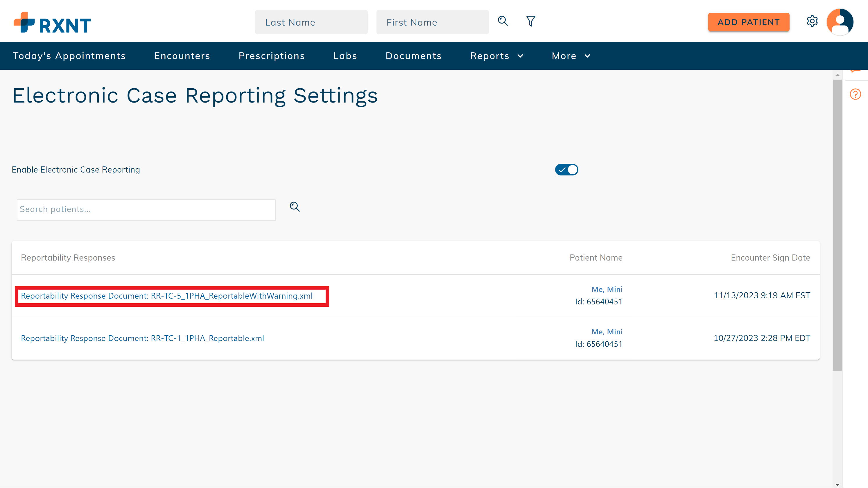Screen dimensions: 868x488
Task: Open the settings gear icon
Action: 812,21
